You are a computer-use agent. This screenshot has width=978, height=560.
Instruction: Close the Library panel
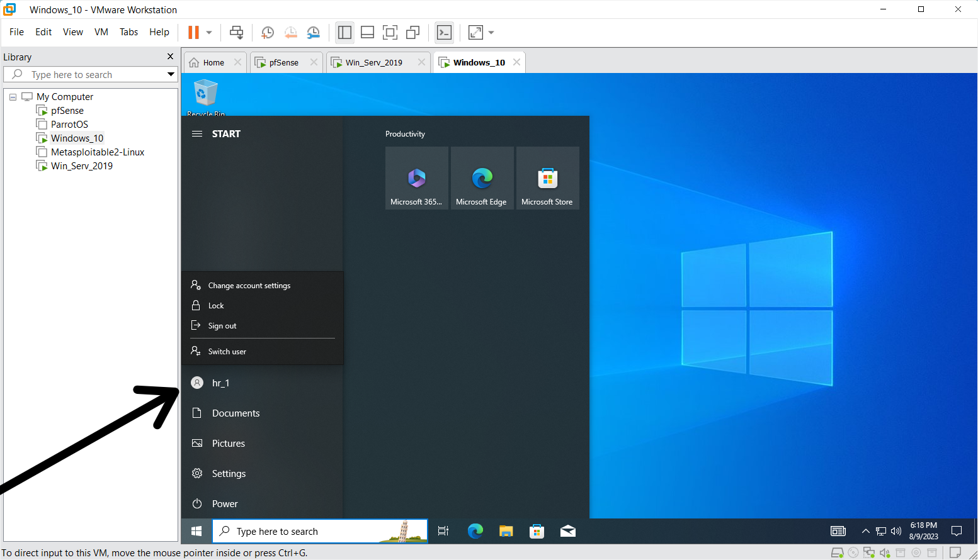[170, 57]
